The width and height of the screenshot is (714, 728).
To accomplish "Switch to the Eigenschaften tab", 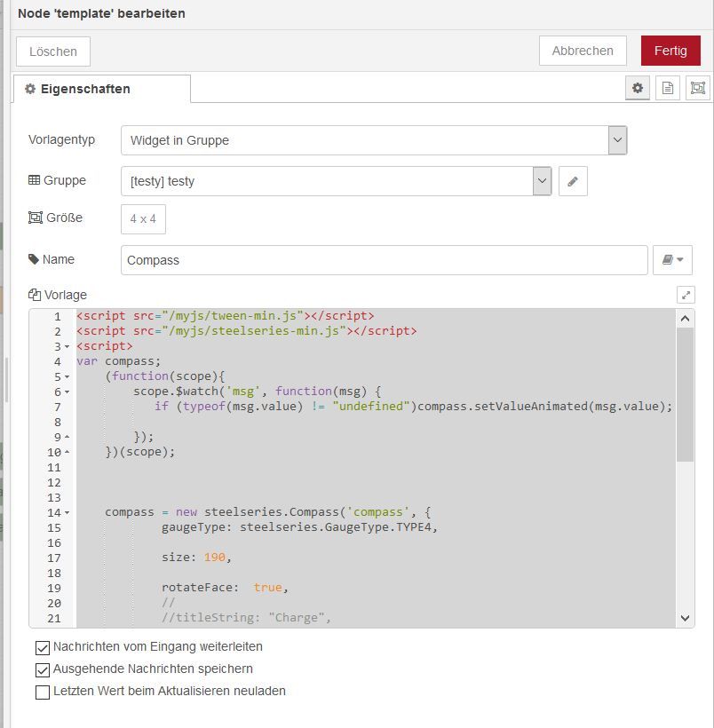I will [x=102, y=89].
